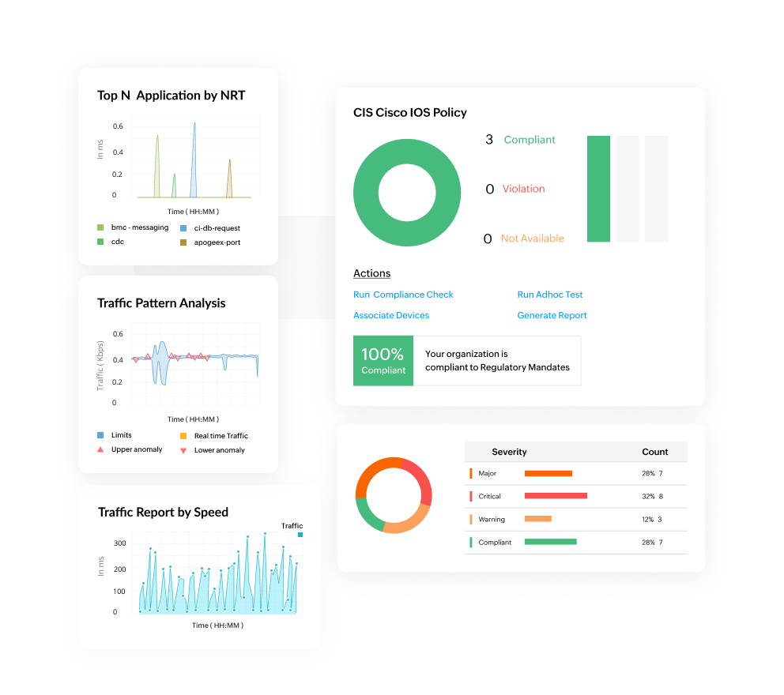The width and height of the screenshot is (784, 695).
Task: Click the Run Compliance Check link
Action: (x=403, y=295)
